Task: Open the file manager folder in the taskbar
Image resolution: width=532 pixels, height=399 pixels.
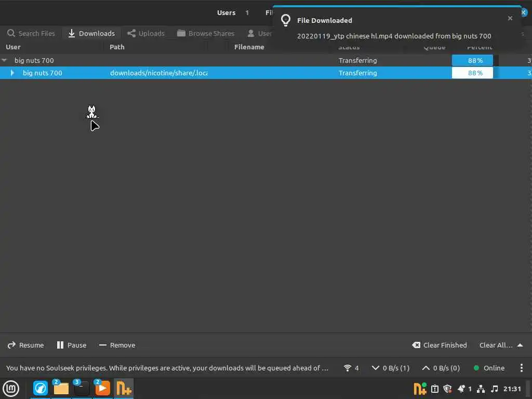Action: tap(61, 388)
